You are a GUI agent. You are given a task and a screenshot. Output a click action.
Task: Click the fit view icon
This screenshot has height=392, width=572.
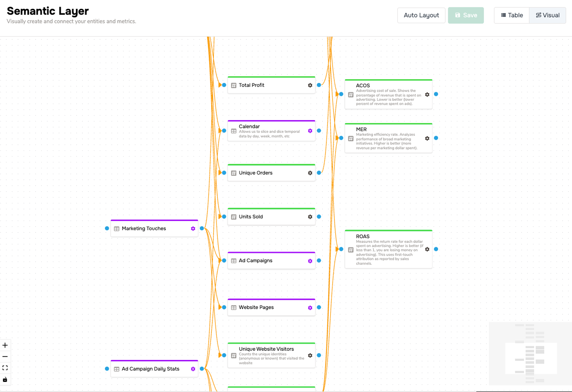pos(5,368)
